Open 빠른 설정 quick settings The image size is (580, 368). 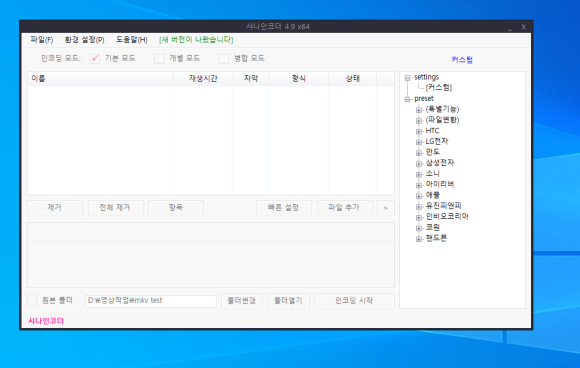[284, 208]
